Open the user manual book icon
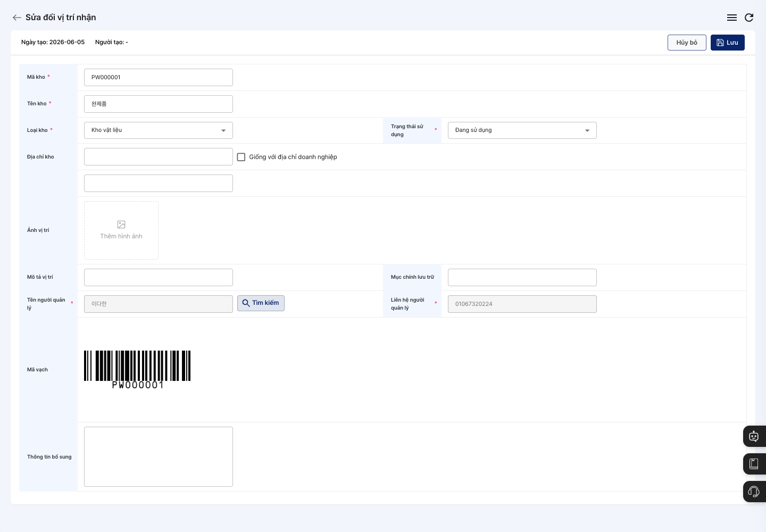Viewport: 766px width, 532px height. (754, 464)
